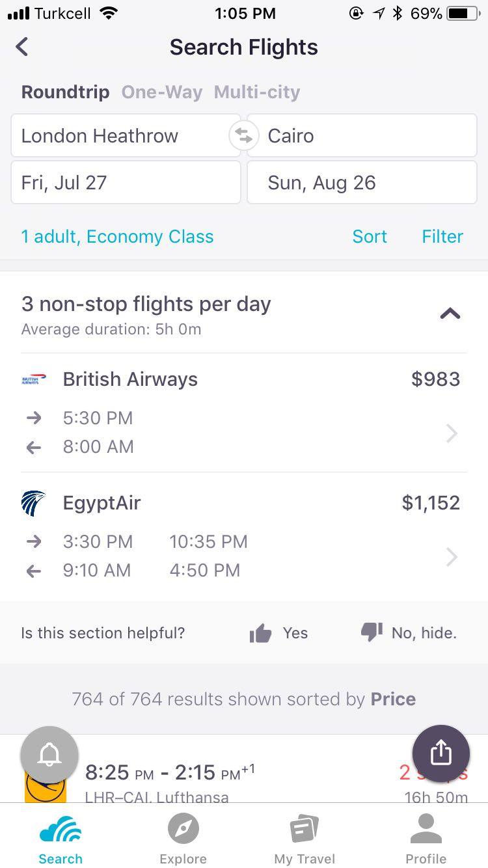Open British Airways flight details chevron
Image resolution: width=488 pixels, height=868 pixels.
click(452, 433)
